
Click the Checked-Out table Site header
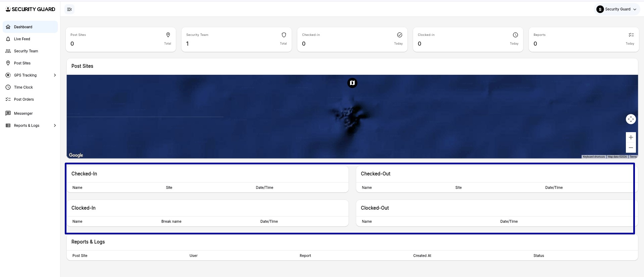(x=458, y=187)
